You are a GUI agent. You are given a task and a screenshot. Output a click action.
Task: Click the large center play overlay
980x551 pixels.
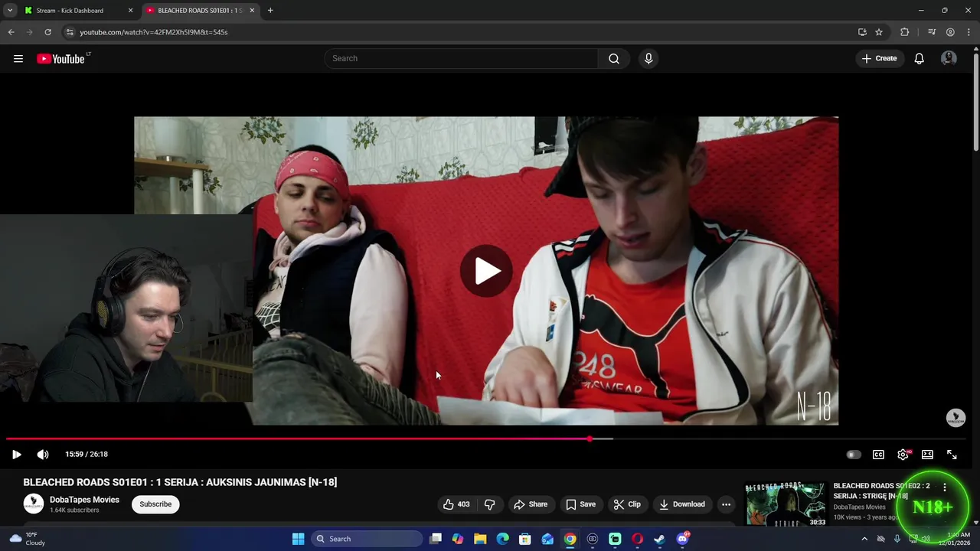tap(487, 271)
